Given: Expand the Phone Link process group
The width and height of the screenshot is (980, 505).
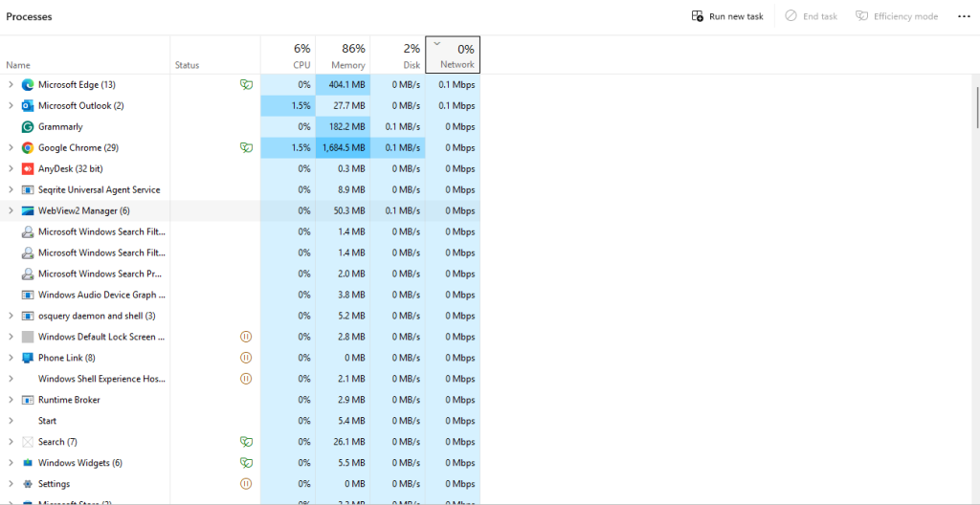Looking at the screenshot, I should point(10,358).
